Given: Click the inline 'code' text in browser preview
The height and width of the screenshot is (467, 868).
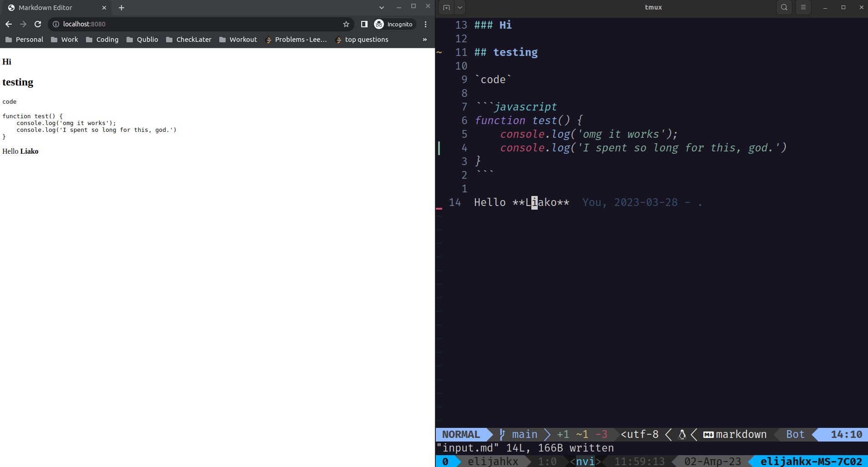Looking at the screenshot, I should pyautogui.click(x=10, y=102).
